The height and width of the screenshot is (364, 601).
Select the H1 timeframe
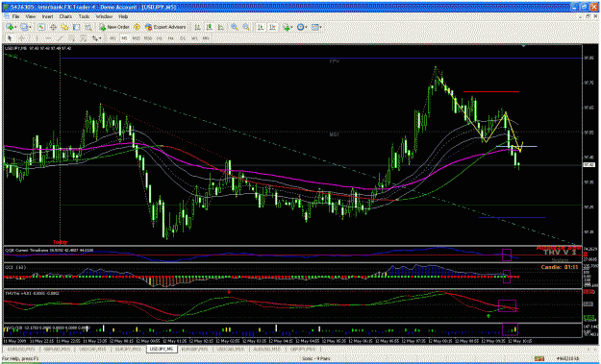click(x=159, y=38)
